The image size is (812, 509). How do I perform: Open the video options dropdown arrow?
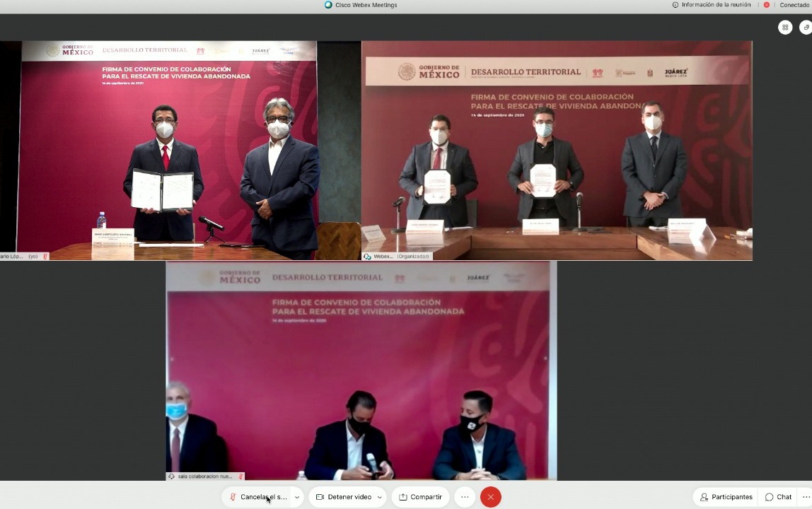coord(380,497)
